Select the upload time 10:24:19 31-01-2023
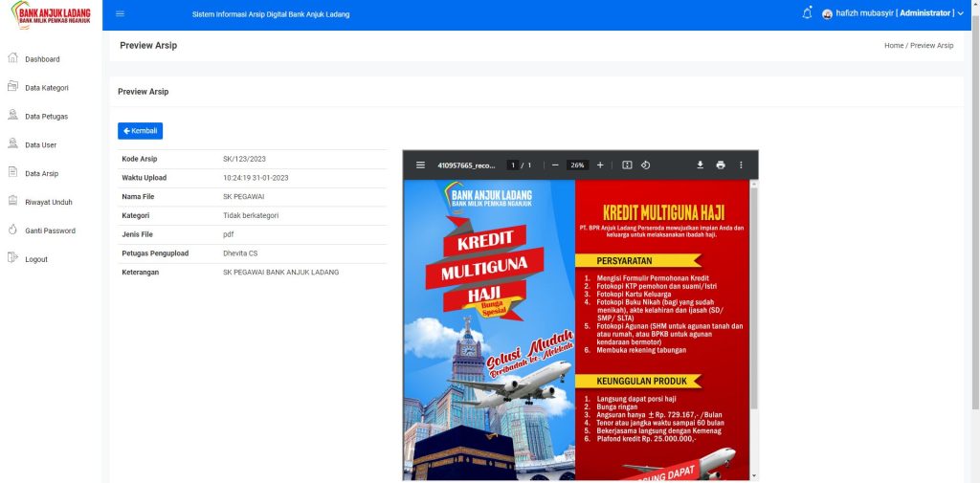980x483 pixels. point(256,178)
